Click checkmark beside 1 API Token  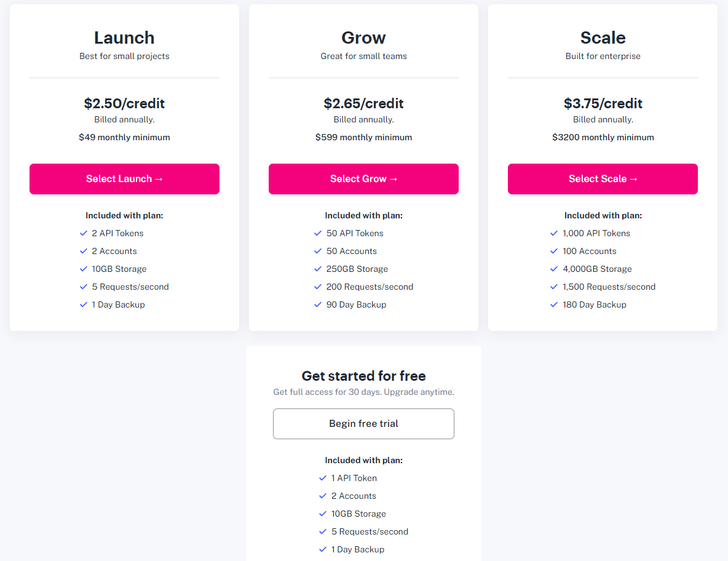tap(323, 478)
